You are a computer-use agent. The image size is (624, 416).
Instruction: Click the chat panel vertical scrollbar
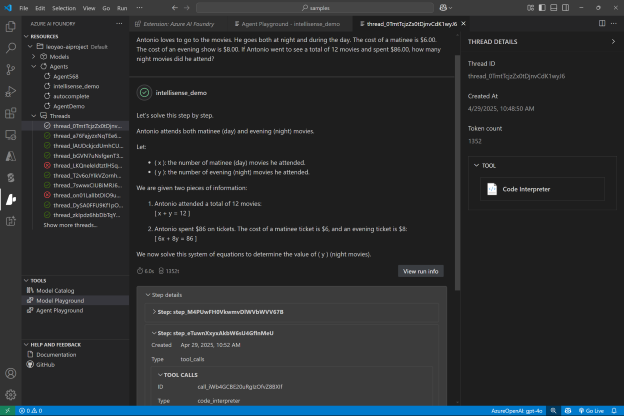pos(457,150)
